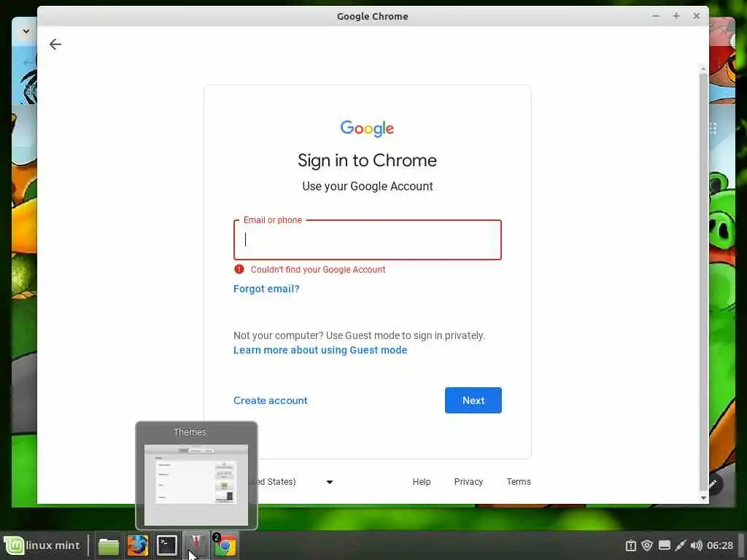Open the language dropdown arrow in footer
Viewport: 747px width, 560px height.
[x=329, y=482]
